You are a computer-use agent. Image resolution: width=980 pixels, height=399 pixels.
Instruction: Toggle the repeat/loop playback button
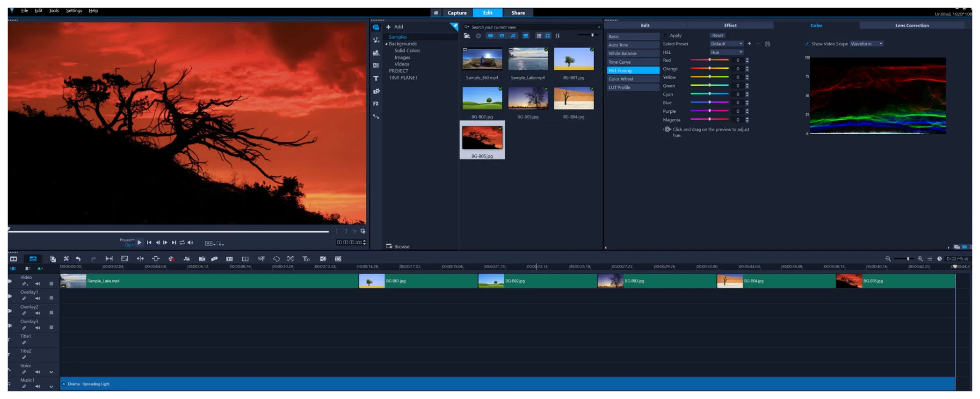click(182, 243)
